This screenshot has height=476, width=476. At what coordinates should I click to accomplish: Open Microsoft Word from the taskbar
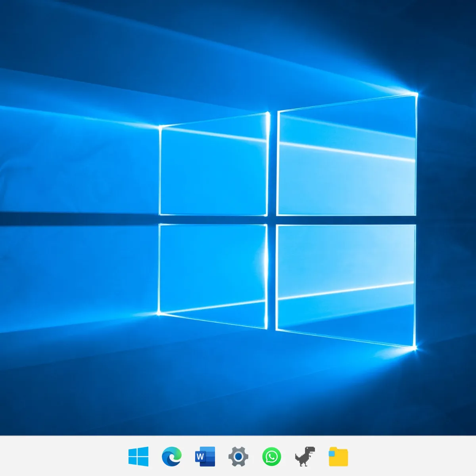pyautogui.click(x=205, y=457)
